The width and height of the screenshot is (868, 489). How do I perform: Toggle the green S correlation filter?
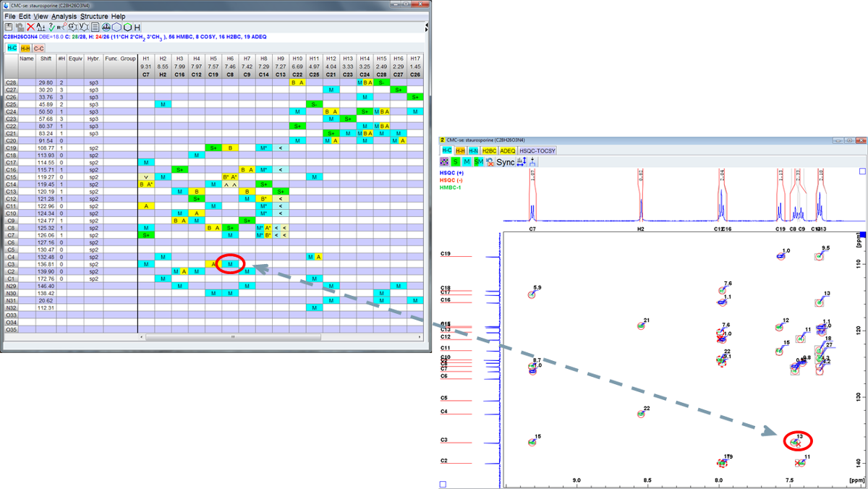(455, 162)
